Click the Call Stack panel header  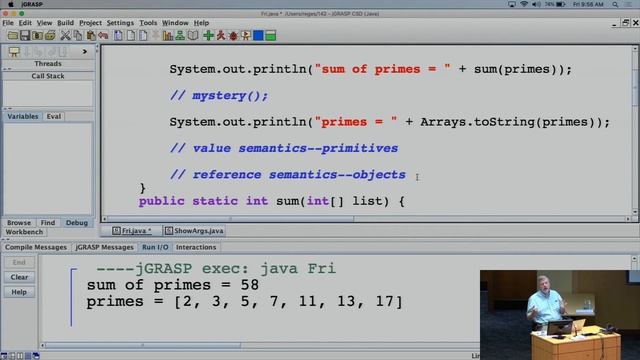pyautogui.click(x=48, y=76)
